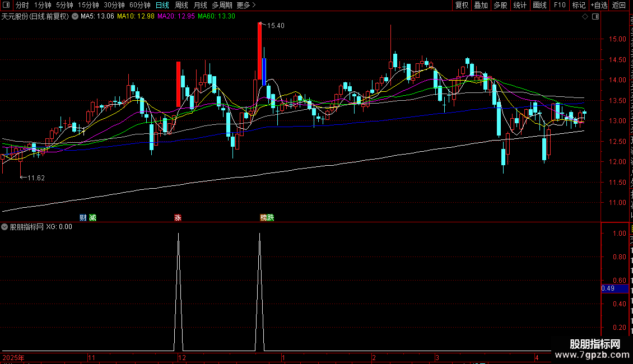Select the 15分钟 period
The width and height of the screenshot is (633, 364).
(x=89, y=5)
